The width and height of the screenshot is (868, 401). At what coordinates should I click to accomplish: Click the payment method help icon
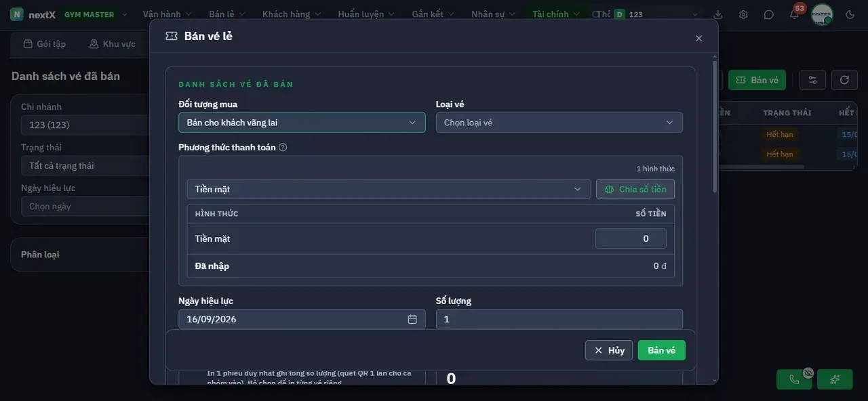pos(283,147)
